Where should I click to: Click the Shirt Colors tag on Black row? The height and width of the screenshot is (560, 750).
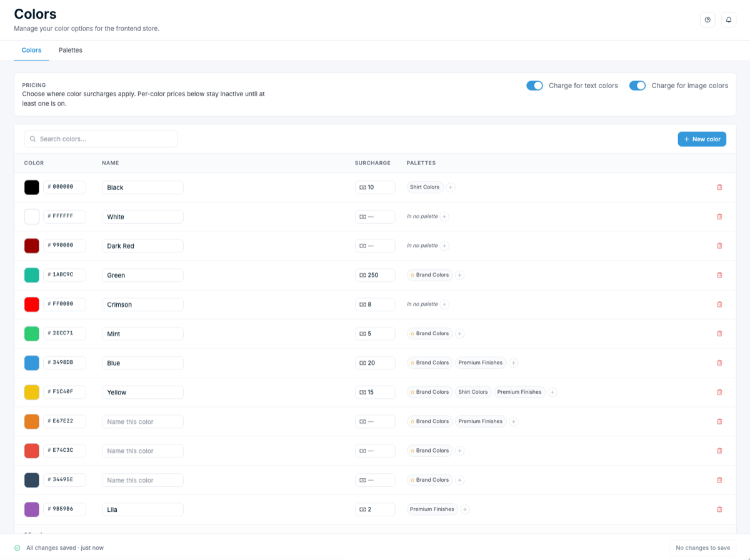point(424,187)
